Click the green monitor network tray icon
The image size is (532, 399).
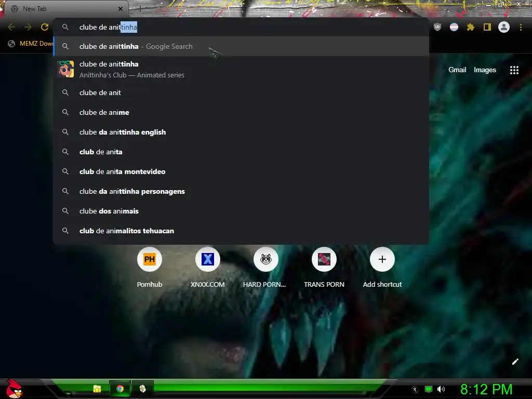429,389
